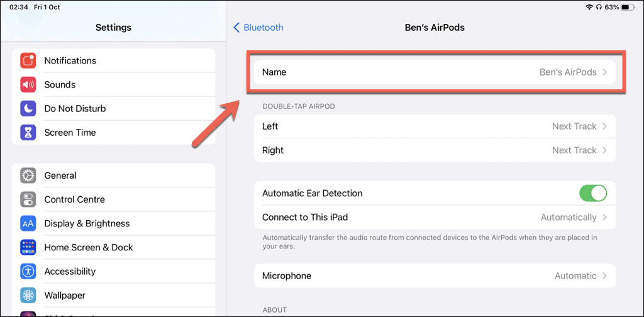Tap the Name row label

coord(274,72)
